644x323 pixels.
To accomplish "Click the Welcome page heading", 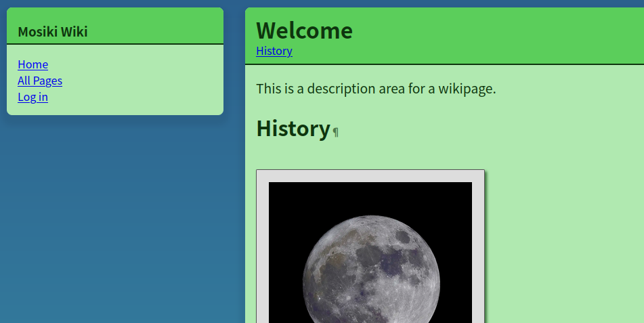I will (304, 30).
